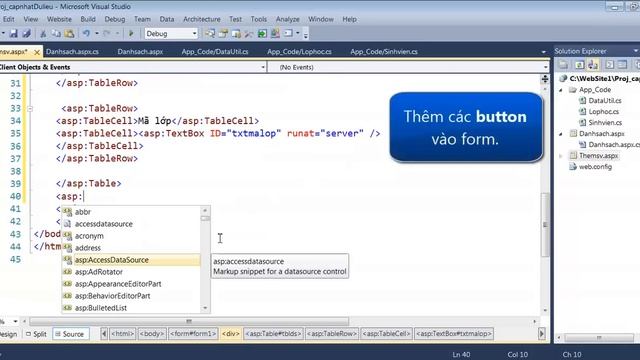Open the Analyze menu

pos(287,19)
